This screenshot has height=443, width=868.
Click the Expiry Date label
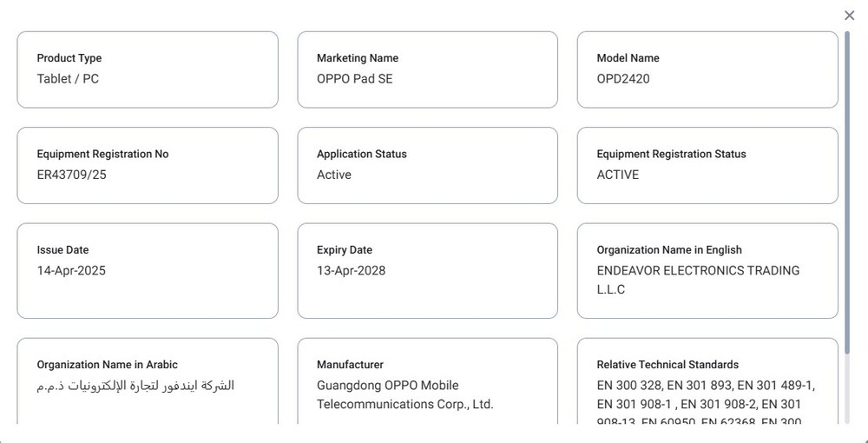pos(345,250)
